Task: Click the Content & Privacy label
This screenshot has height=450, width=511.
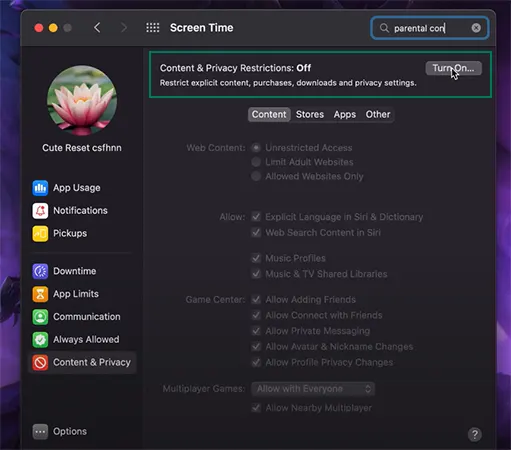Action: coord(92,362)
